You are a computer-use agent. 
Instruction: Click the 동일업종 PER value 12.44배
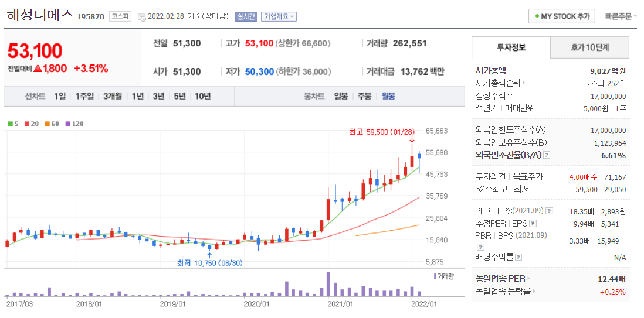tap(612, 279)
